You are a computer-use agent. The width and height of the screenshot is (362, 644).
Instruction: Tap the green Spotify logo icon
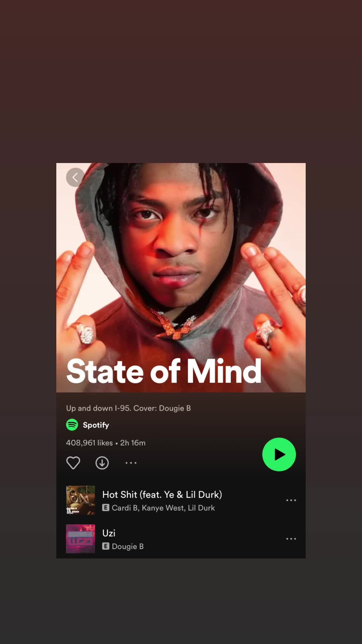72,425
